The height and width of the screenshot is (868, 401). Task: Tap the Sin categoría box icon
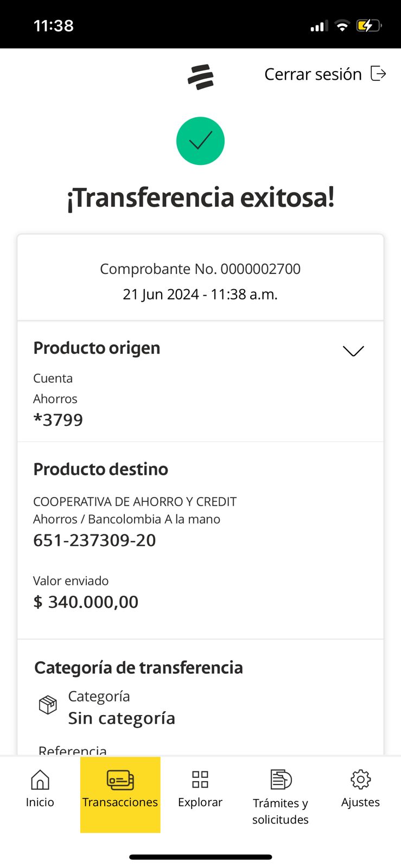pyautogui.click(x=48, y=705)
